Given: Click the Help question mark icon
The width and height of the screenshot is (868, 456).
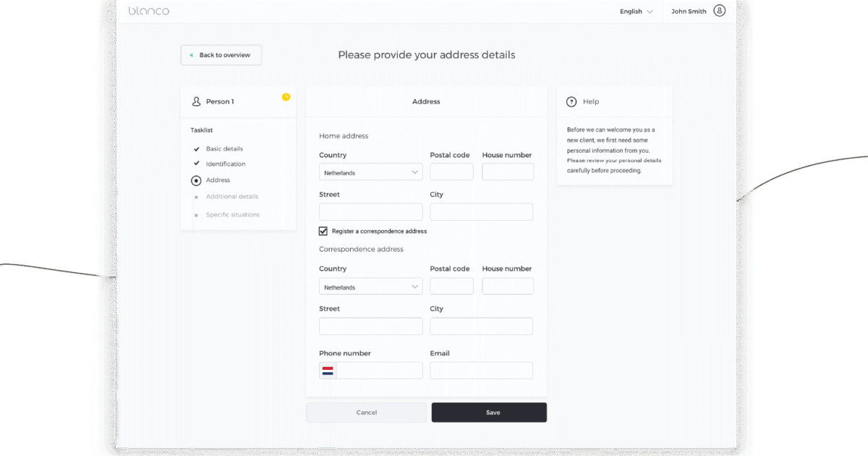Looking at the screenshot, I should tap(571, 101).
